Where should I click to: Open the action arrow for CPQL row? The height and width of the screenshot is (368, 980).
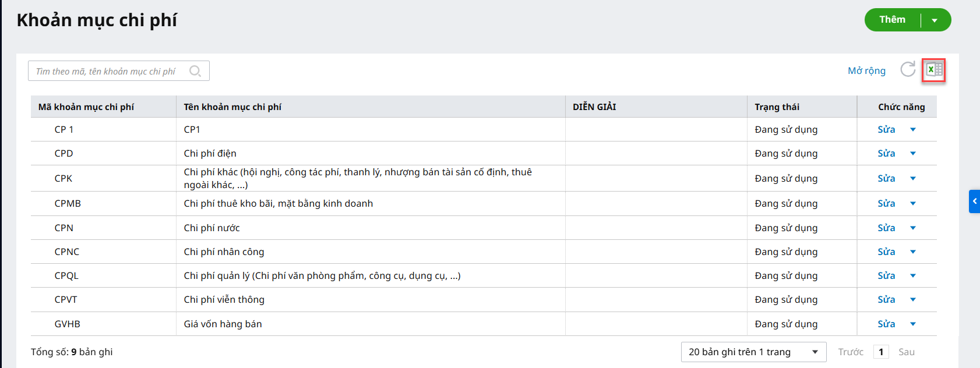[x=913, y=275]
